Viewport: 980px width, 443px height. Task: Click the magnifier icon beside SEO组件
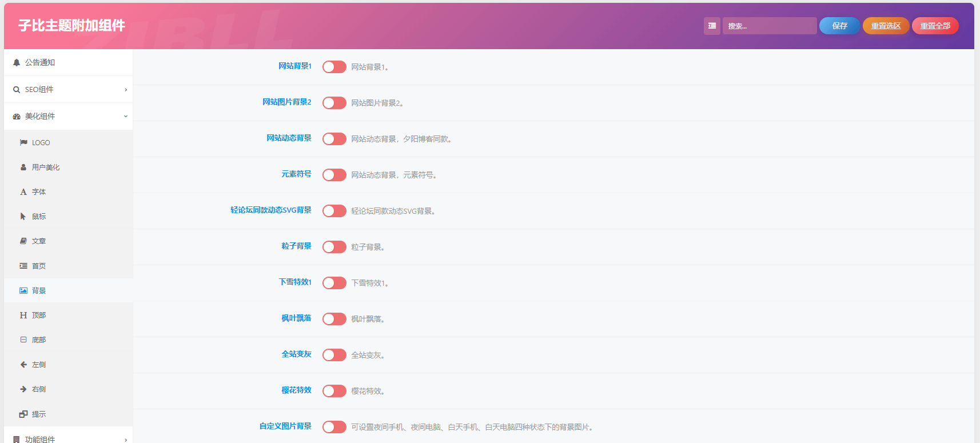pos(17,90)
